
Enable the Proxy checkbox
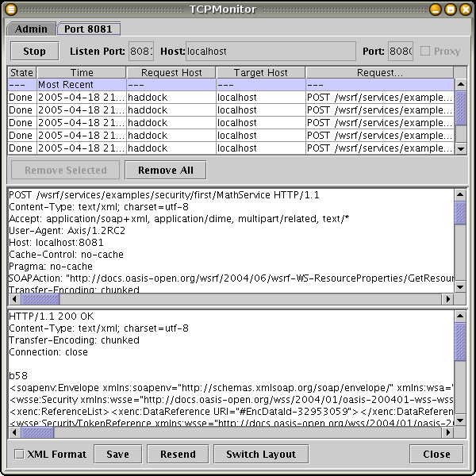pos(425,51)
